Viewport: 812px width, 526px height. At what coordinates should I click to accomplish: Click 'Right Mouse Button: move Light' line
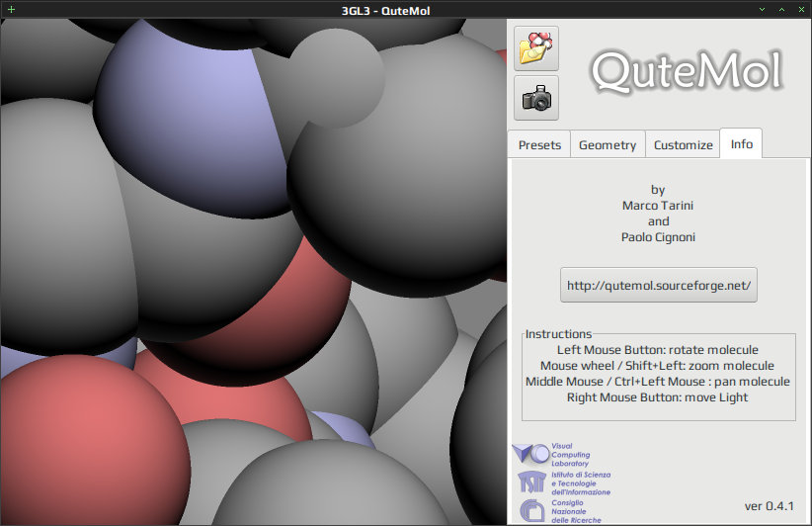coord(657,397)
